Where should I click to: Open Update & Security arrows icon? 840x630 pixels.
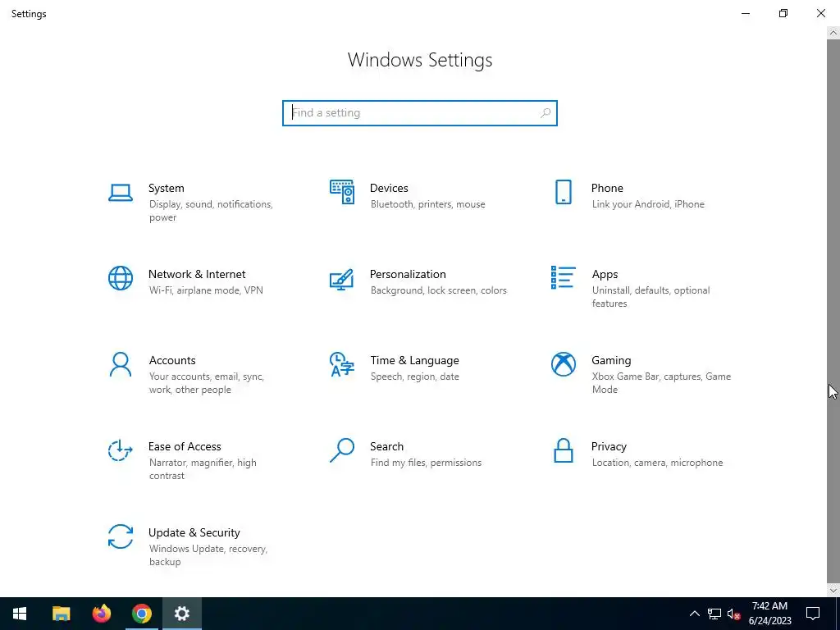tap(120, 536)
